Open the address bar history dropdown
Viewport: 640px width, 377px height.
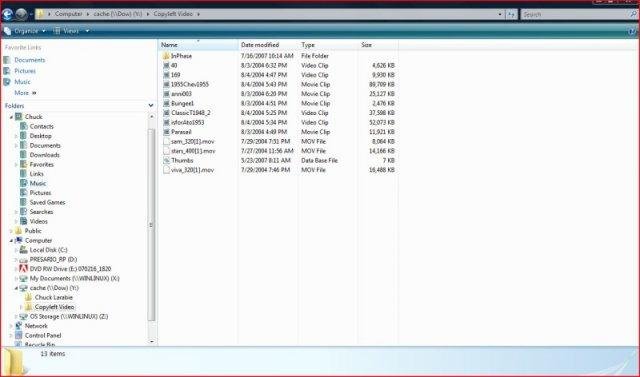coord(500,14)
